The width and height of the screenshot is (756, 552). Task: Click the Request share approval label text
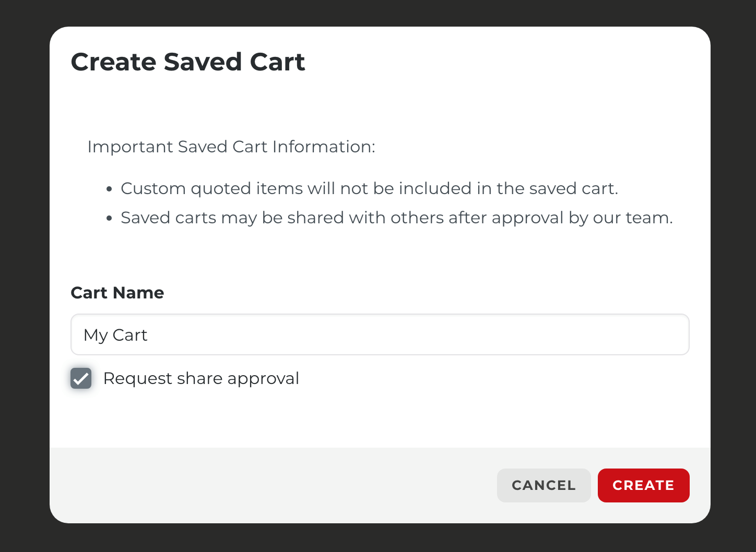[x=201, y=378]
